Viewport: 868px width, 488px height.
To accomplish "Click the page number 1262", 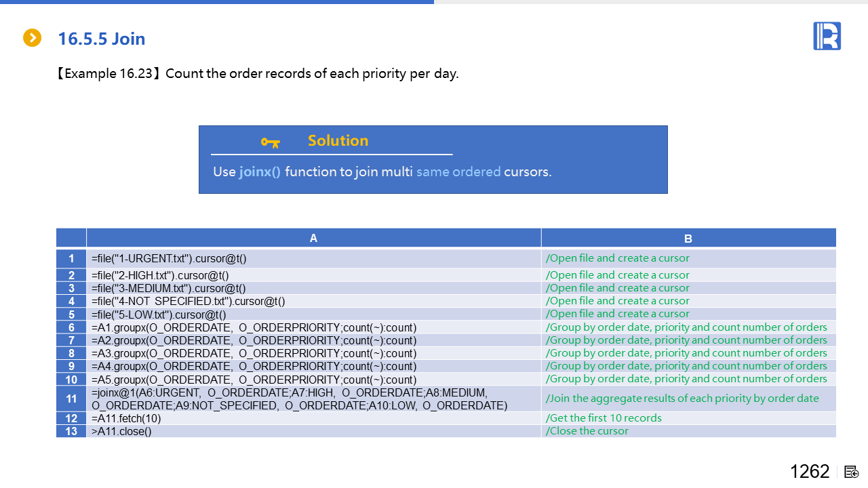I will (809, 472).
